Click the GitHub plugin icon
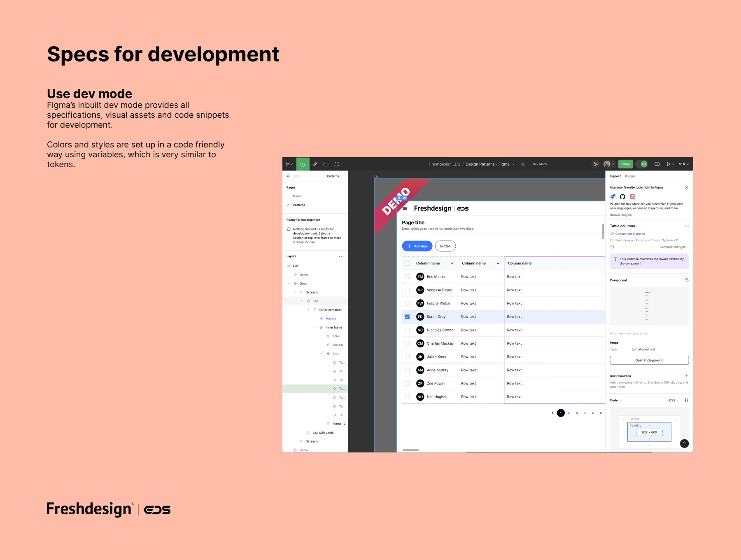This screenshot has height=560, width=741. (x=622, y=197)
